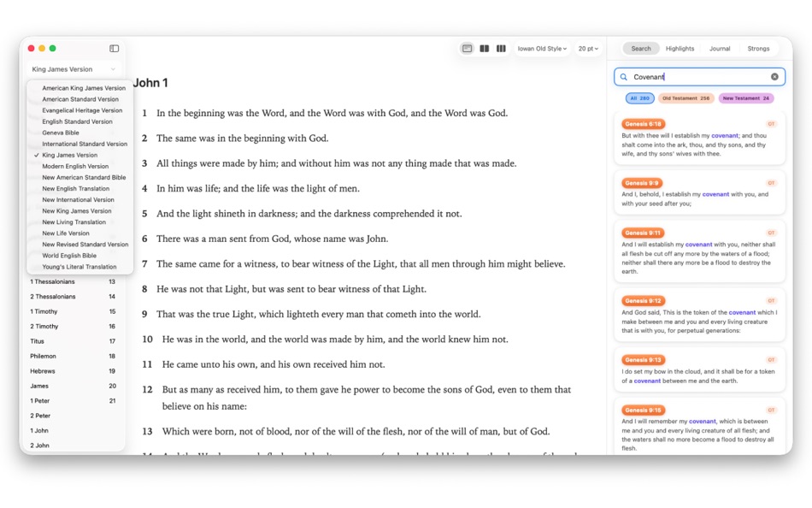Open the King James Version translation picker

(x=73, y=68)
